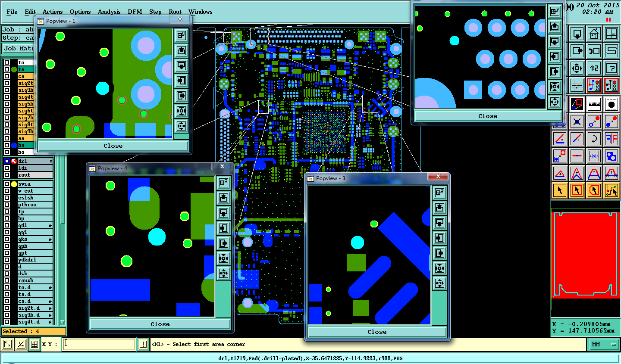
Task: Click the grid snap icon left of X Y
Action: (x=34, y=344)
